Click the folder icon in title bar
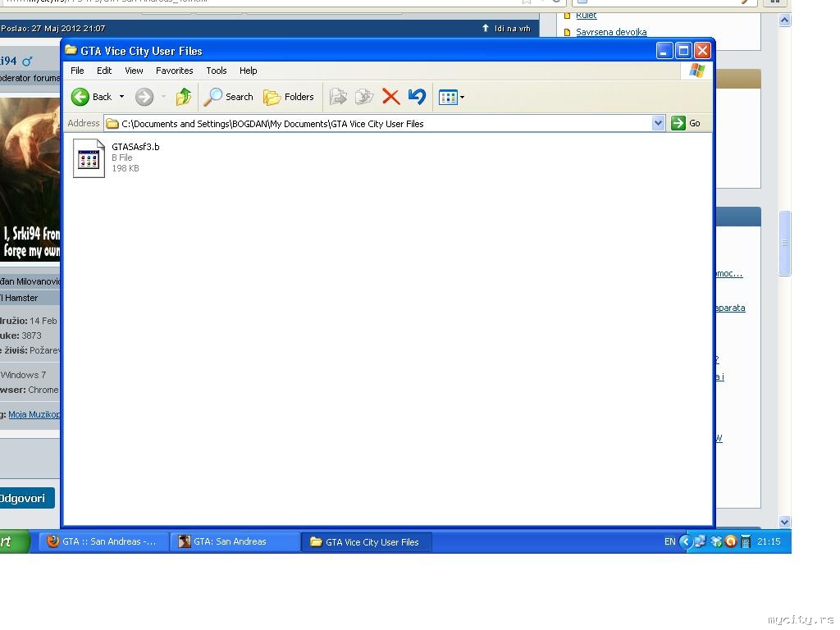840x630 pixels. (71, 50)
